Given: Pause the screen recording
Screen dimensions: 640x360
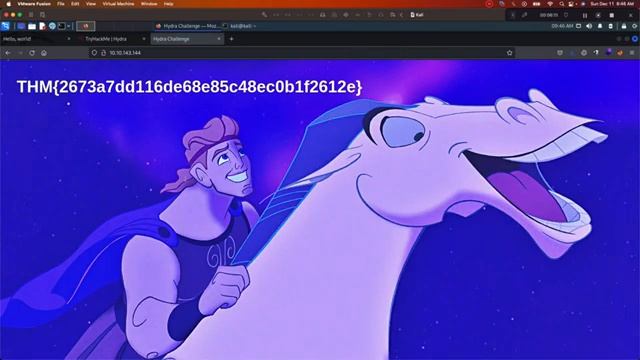Looking at the screenshot, I should click(x=585, y=15).
